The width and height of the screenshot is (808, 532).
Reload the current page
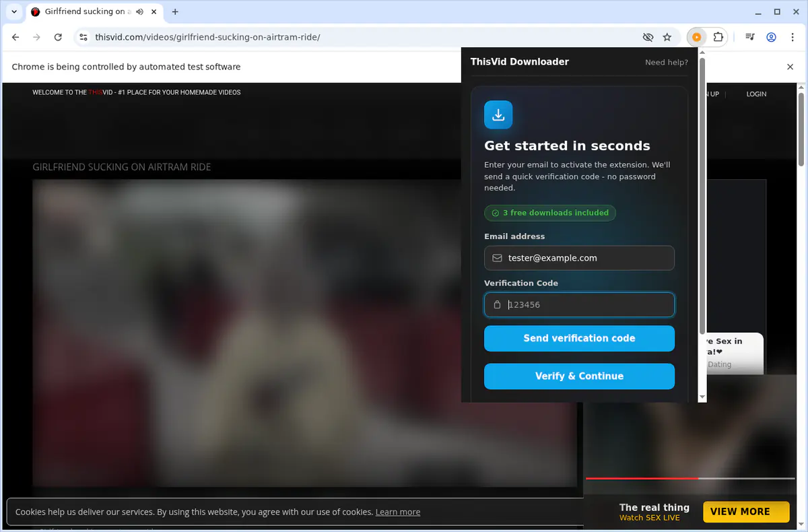tap(59, 37)
